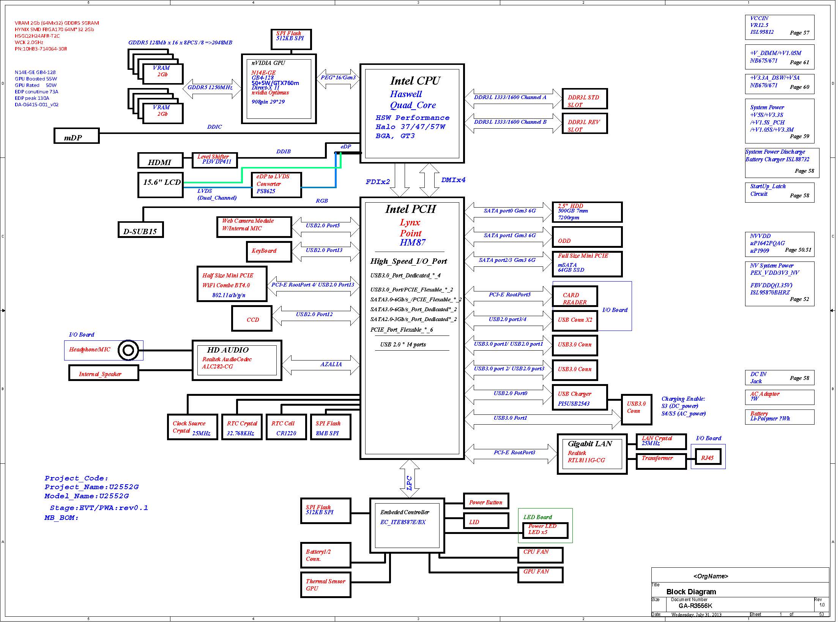Viewport: 840px width, 622px height.
Task: Click the LPC double arrow
Action: click(x=410, y=479)
